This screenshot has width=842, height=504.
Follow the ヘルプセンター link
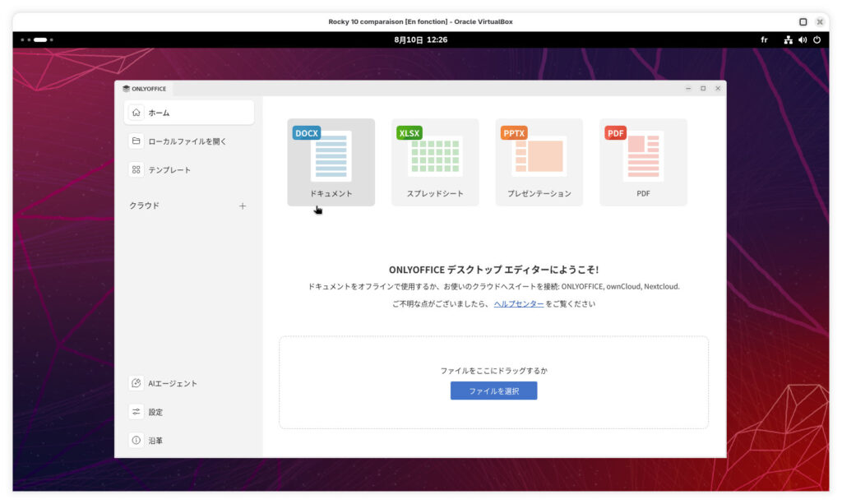519,303
